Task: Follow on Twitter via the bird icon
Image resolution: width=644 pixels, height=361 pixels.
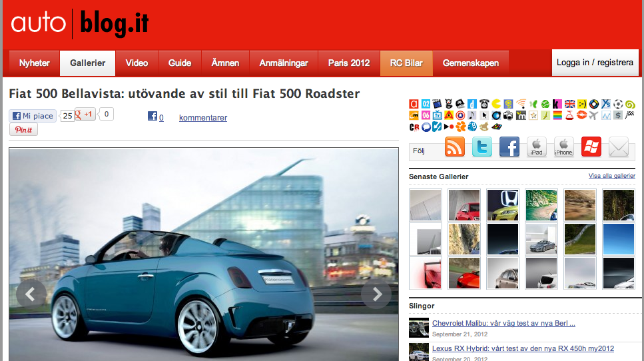Action: click(482, 147)
